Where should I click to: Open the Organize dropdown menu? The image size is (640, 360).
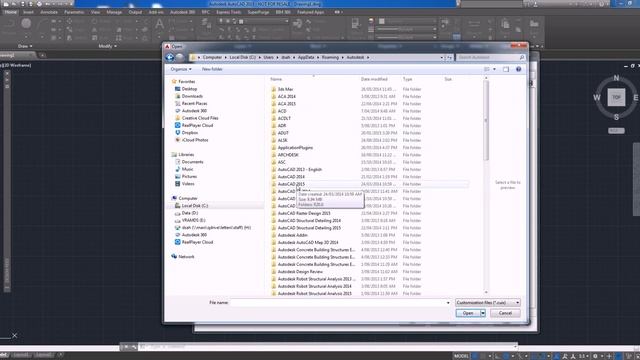pyautogui.click(x=181, y=69)
